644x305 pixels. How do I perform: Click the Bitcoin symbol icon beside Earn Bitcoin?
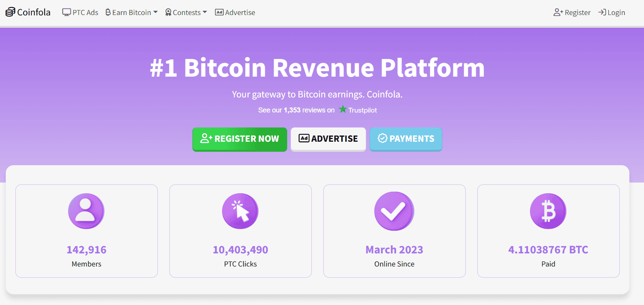coord(108,12)
